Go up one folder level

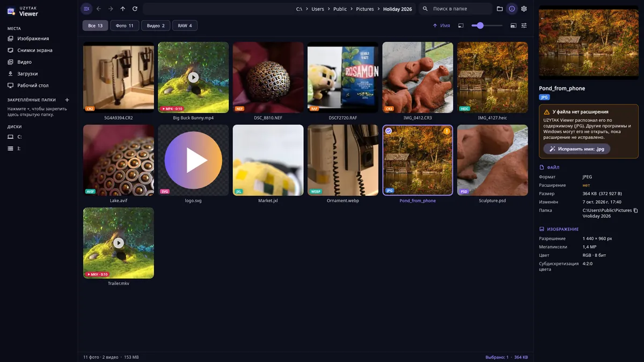(x=123, y=9)
